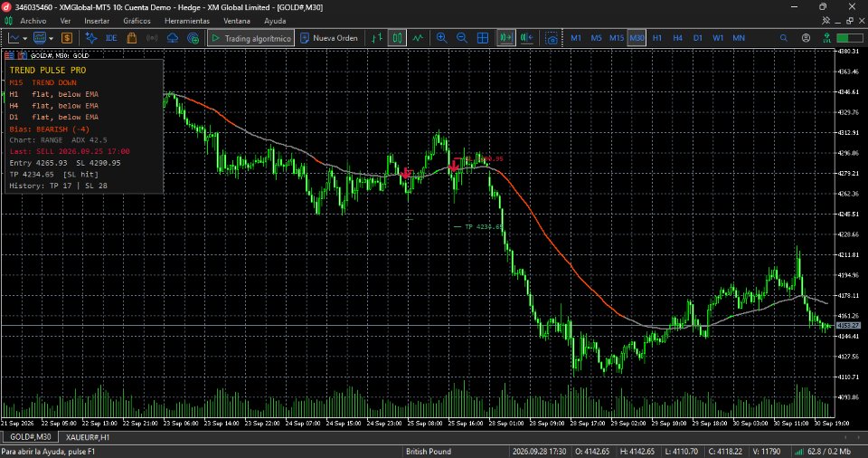This screenshot has width=868, height=458.
Task: Click the Last: SELL 2026.09.25 17:00 line
Action: tap(70, 151)
